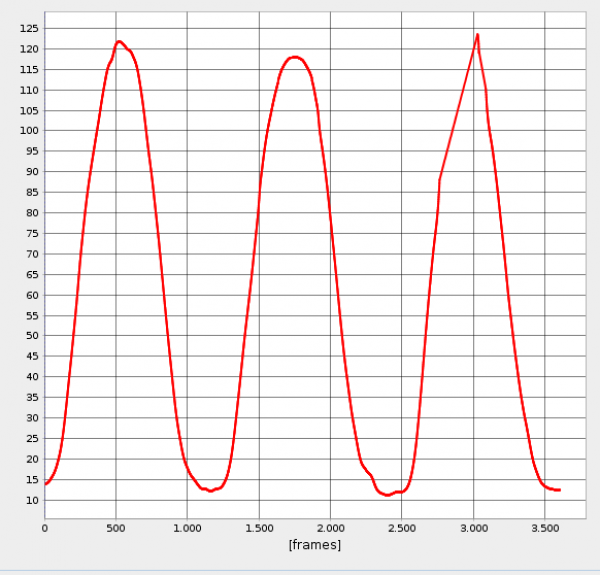Click the 1.500 tick on the x-axis
Image resolution: width=600 pixels, height=575 pixels.
259,526
